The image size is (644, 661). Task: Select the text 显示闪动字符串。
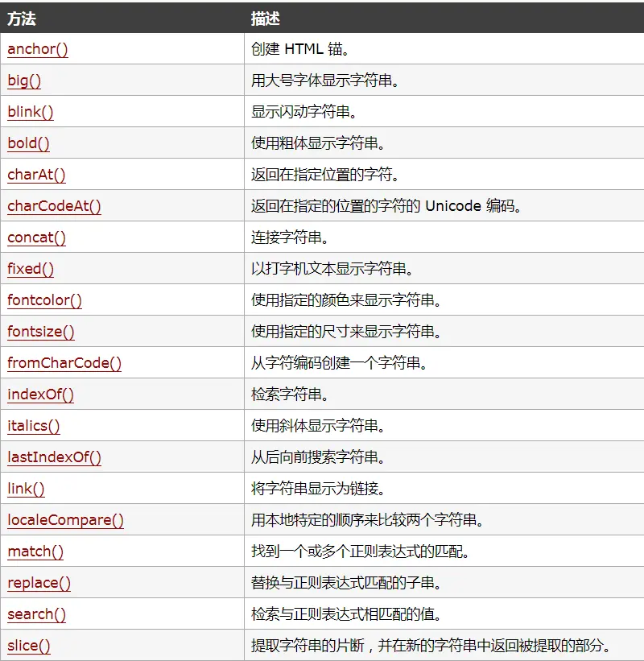pos(303,112)
